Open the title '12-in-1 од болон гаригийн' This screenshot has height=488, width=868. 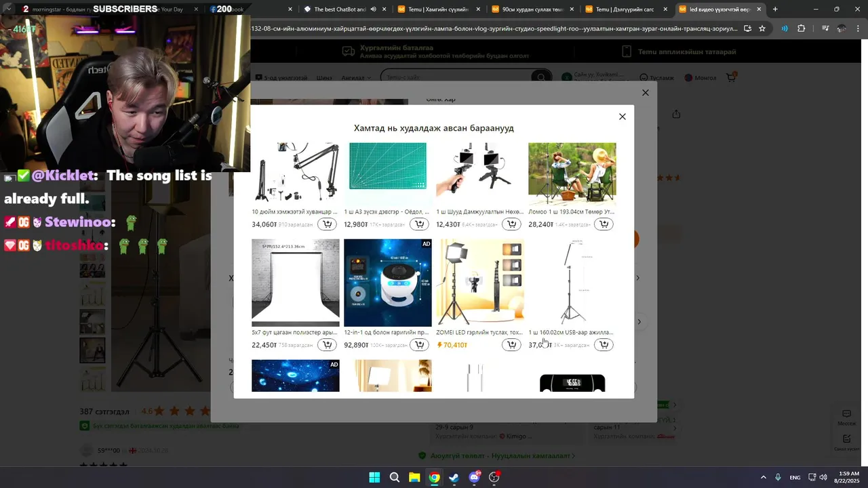[386, 333]
